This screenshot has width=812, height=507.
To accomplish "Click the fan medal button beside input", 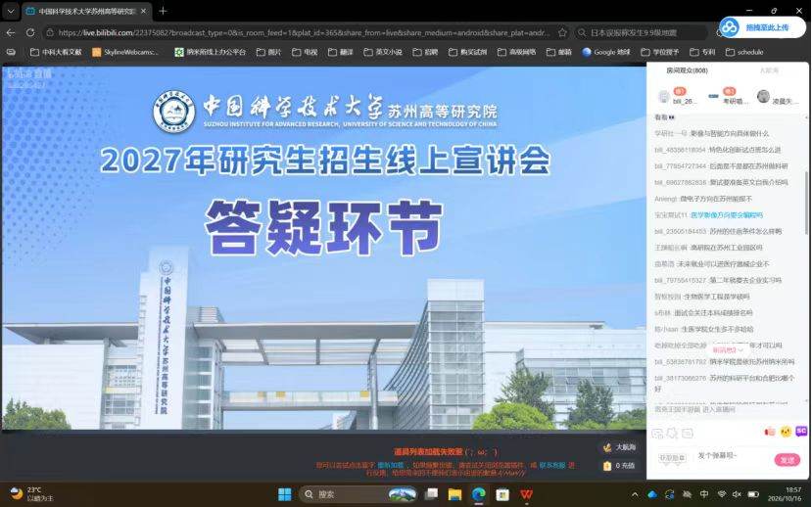I will click(x=672, y=458).
